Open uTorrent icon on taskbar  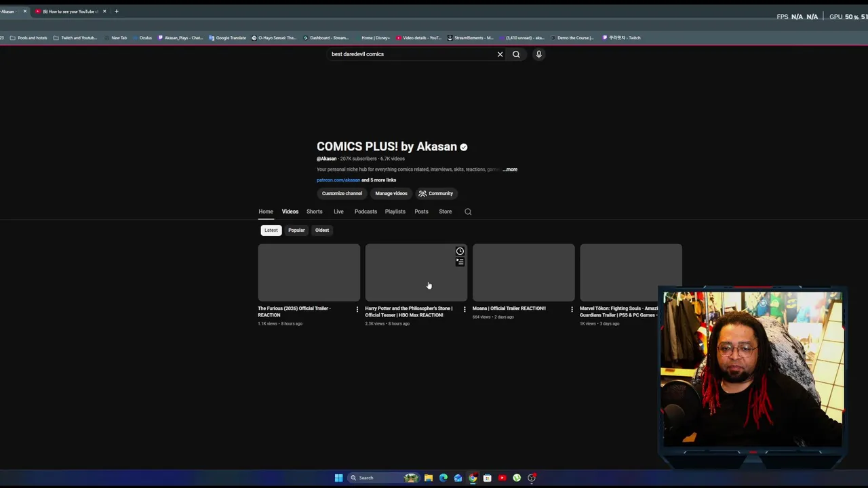point(517,478)
